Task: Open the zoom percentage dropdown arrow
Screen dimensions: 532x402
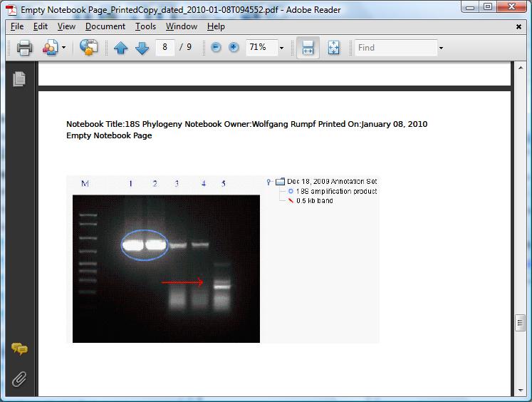Action: pyautogui.click(x=281, y=48)
